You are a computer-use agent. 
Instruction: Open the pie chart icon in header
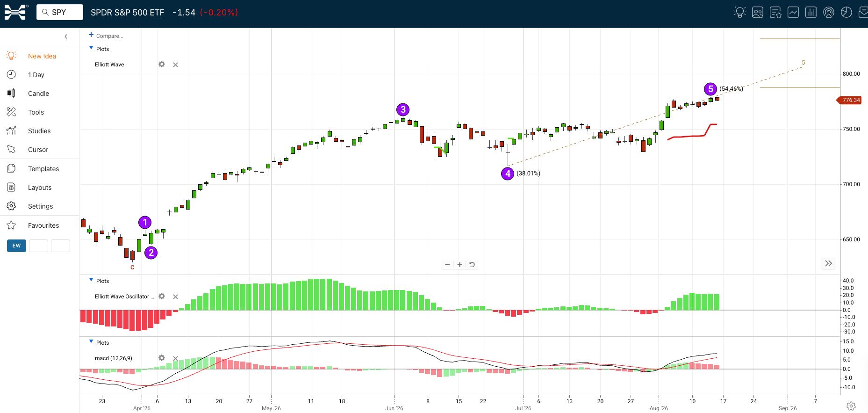846,12
